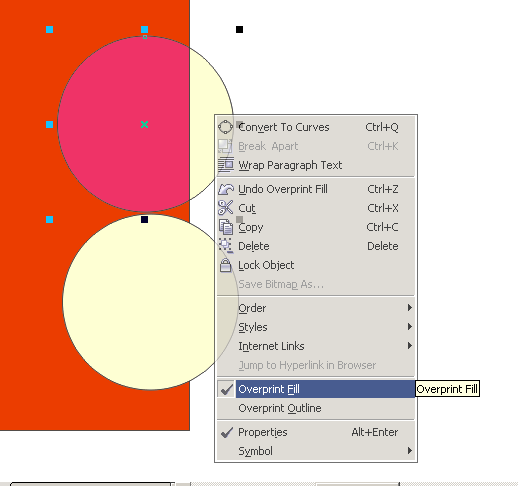Select Overprint Outline option
518x486 pixels.
316,408
